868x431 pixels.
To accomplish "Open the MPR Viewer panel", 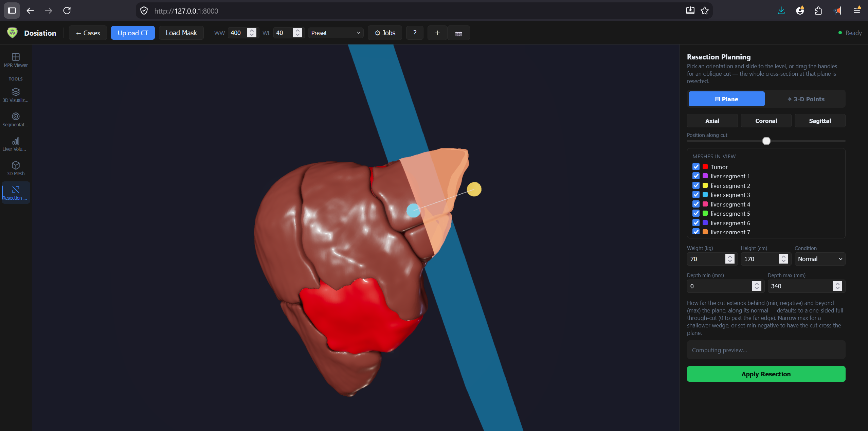I will (16, 60).
